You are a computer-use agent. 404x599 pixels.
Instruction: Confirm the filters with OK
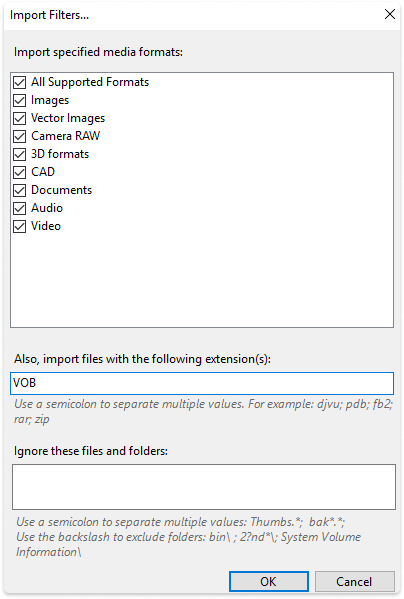point(269,581)
